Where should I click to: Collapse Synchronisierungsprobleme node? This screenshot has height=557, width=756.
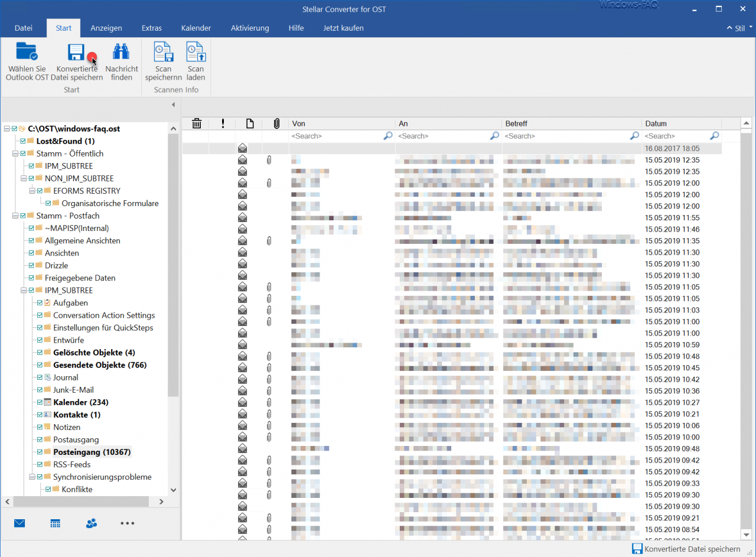[x=32, y=477]
